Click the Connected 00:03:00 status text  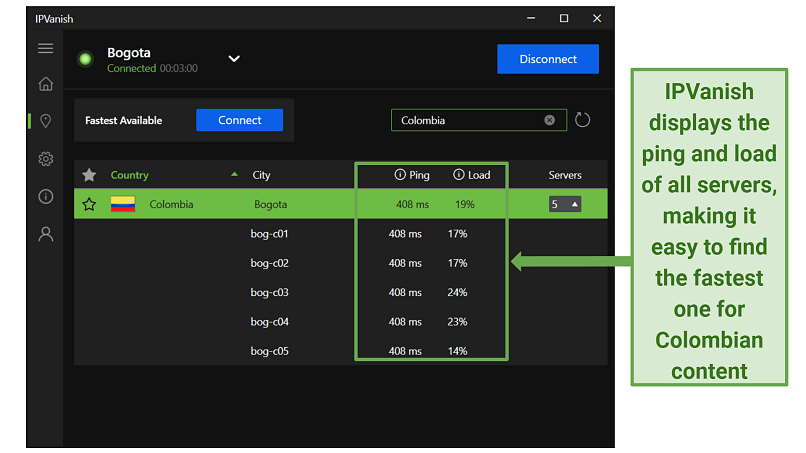point(152,68)
